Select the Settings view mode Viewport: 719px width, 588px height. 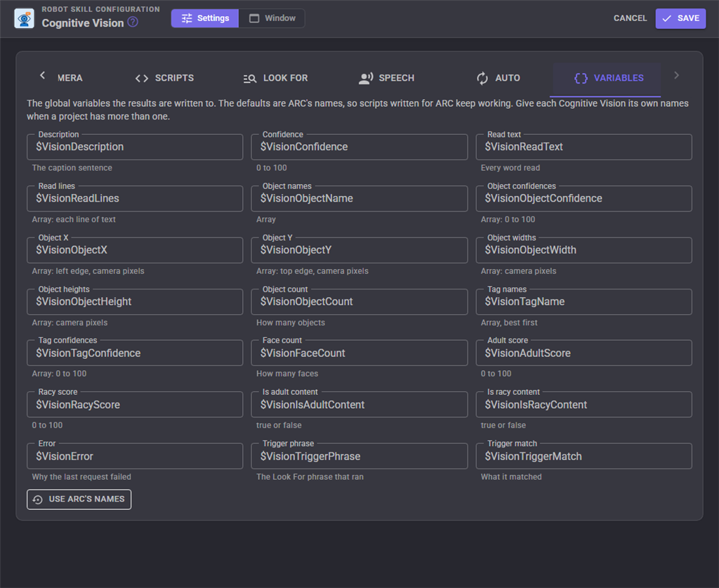[205, 18]
